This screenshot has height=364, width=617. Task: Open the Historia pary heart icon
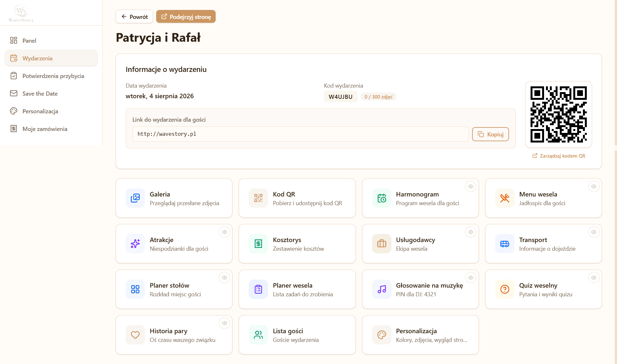tap(135, 335)
